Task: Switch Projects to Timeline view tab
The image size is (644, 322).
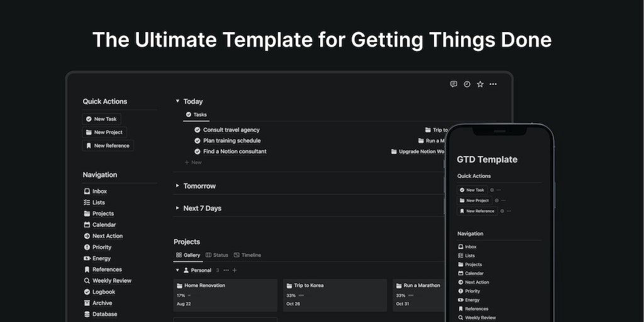Action: tap(247, 255)
